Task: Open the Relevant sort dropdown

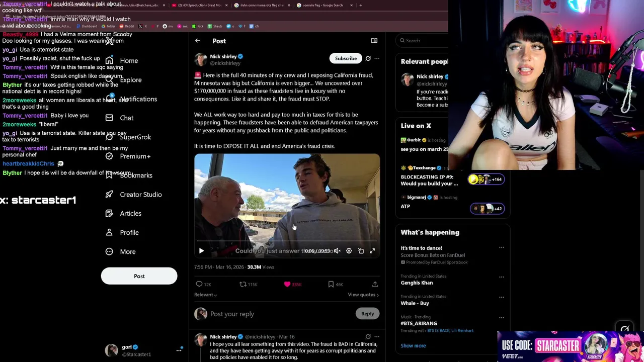Action: pyautogui.click(x=206, y=295)
